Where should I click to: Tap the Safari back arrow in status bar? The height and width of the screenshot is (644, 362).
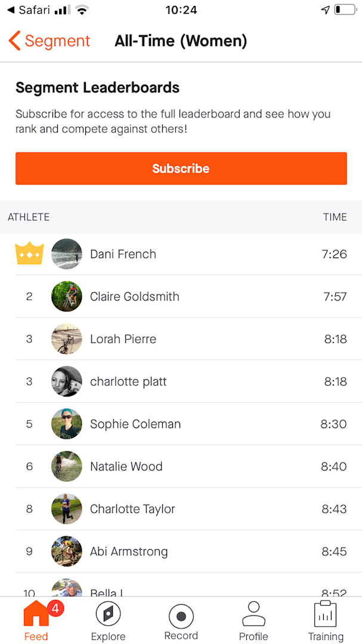coord(10,10)
